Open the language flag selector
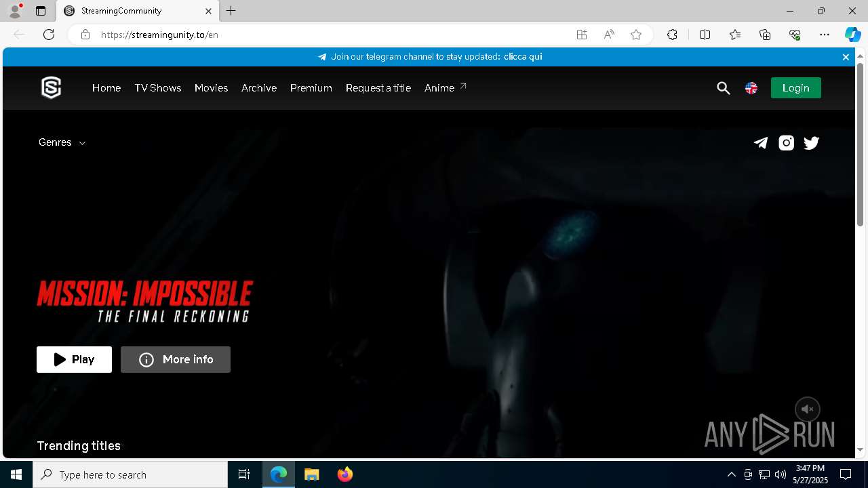868x488 pixels. point(751,88)
